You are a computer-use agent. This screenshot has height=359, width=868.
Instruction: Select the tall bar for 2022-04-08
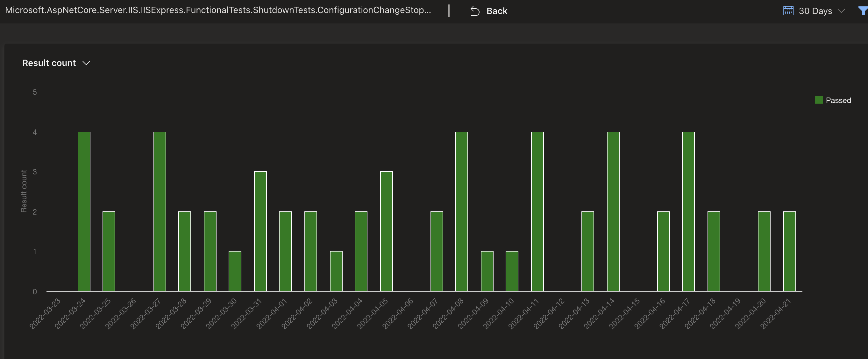point(462,212)
